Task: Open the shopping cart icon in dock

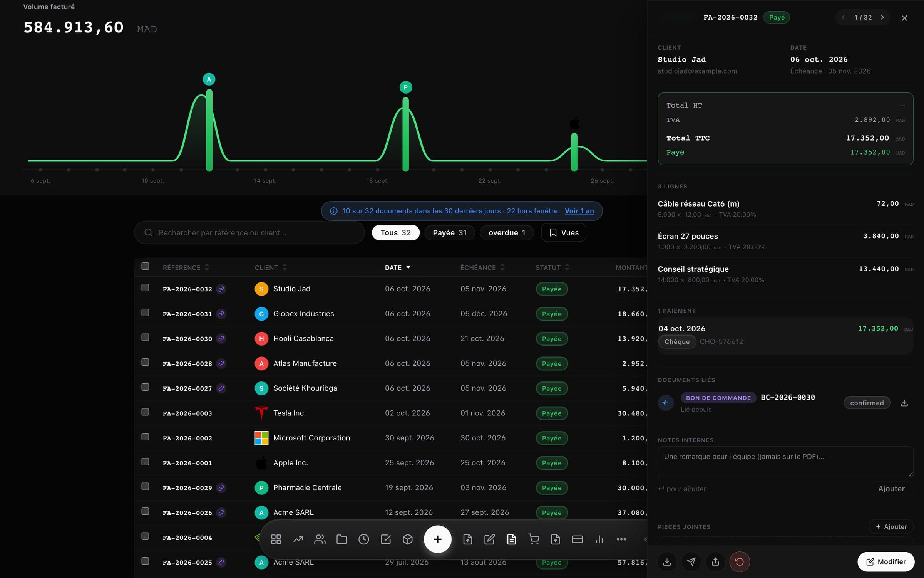Action: click(x=534, y=539)
